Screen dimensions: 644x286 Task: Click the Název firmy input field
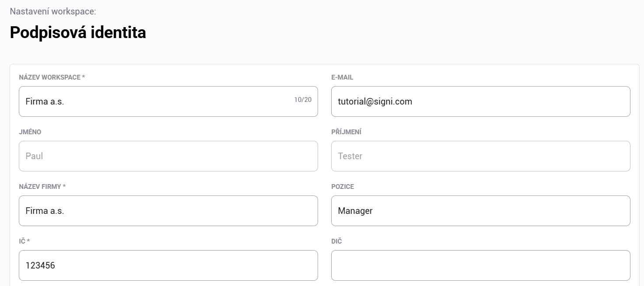tap(168, 211)
